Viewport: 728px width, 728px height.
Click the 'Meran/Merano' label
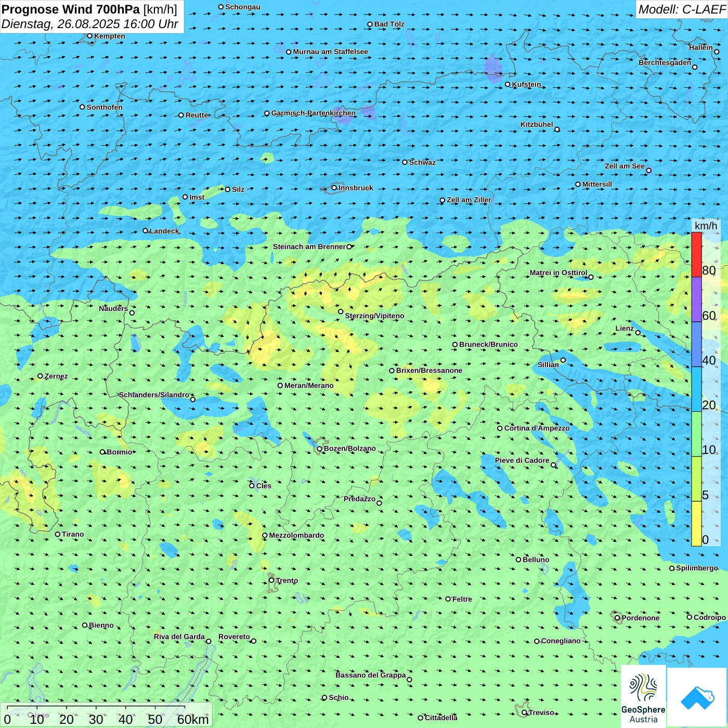(309, 385)
